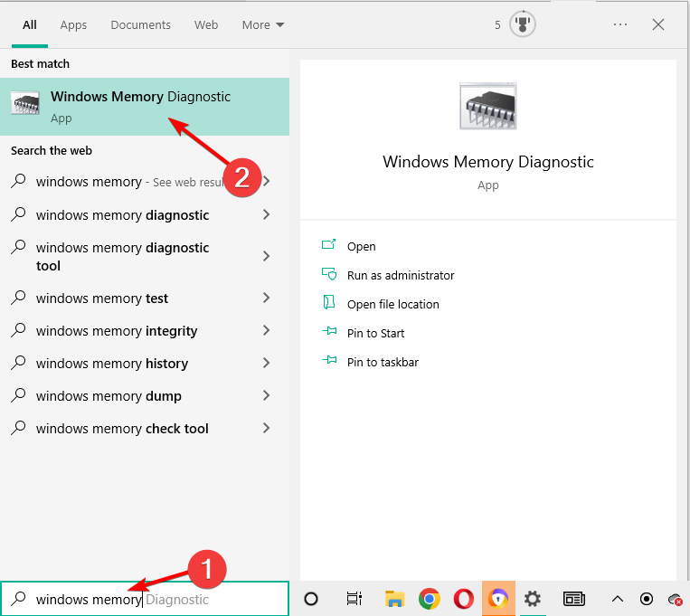
Task: Expand arrow for 'windows memory' web results
Action: (x=266, y=181)
